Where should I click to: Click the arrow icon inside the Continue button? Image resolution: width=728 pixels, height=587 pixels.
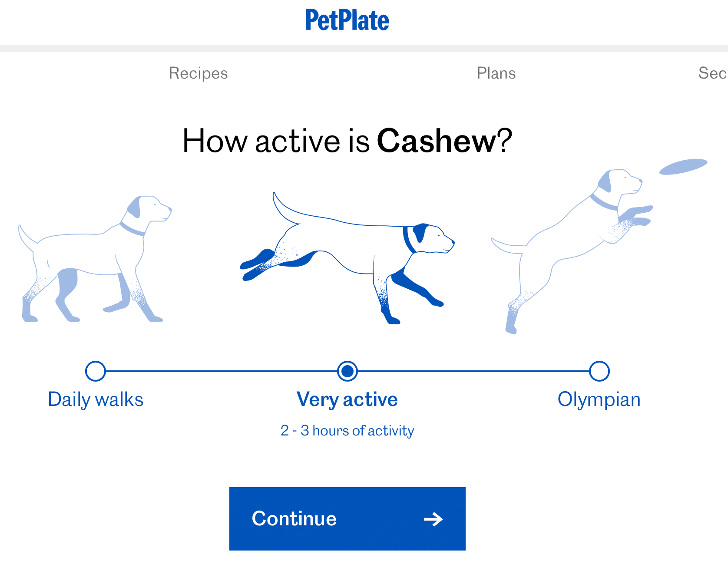(x=433, y=519)
